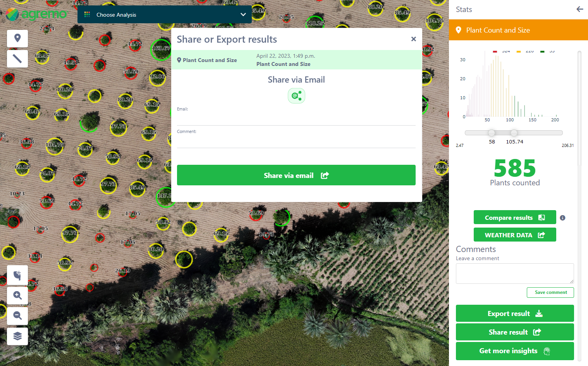Zoom out of the map
Screen dimensions: 588x366
[x=17, y=316]
